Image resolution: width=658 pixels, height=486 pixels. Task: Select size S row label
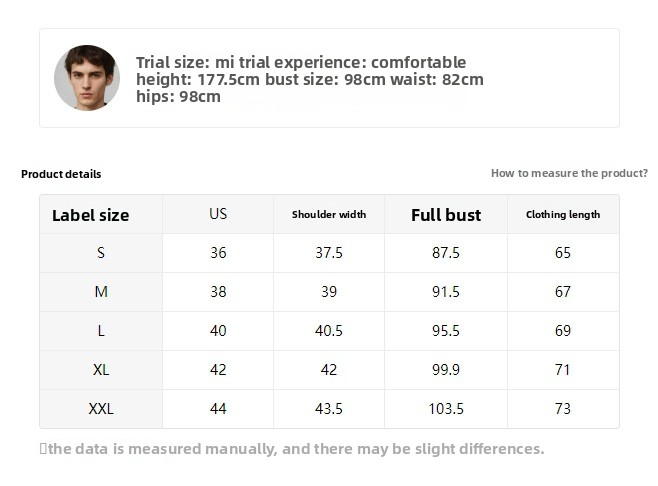click(x=101, y=253)
